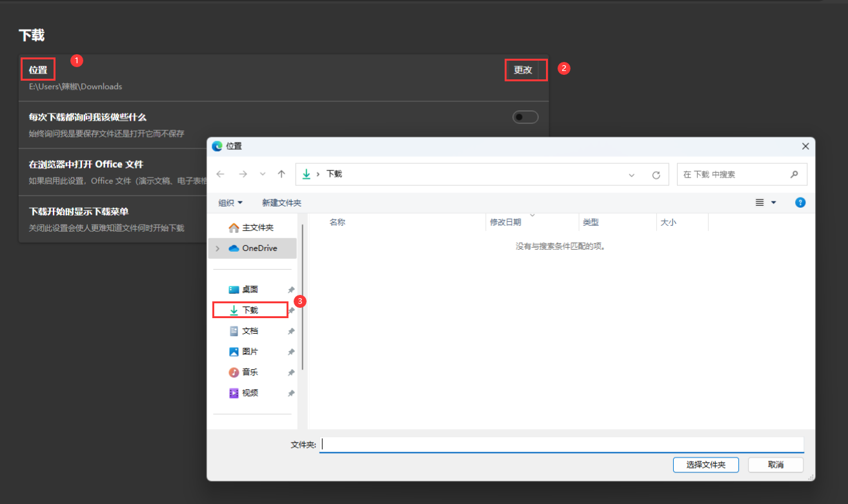Click Forward arrow in 位置 dialog
This screenshot has height=504, width=848.
(243, 174)
